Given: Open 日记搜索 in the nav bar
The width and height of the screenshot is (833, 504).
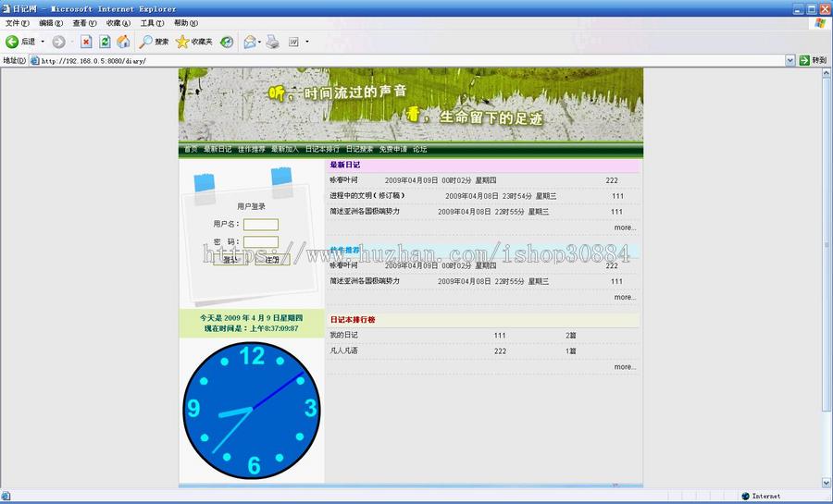Looking at the screenshot, I should (x=360, y=149).
